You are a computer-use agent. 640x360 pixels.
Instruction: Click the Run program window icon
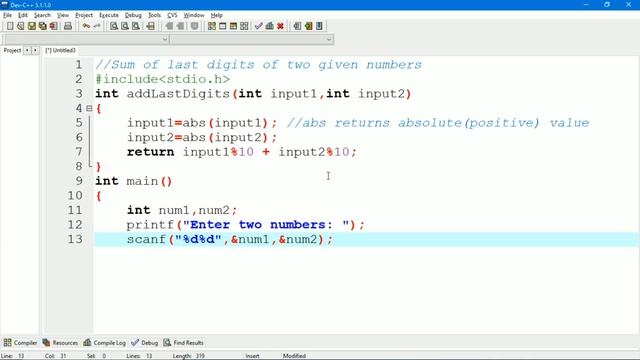(x=222, y=26)
